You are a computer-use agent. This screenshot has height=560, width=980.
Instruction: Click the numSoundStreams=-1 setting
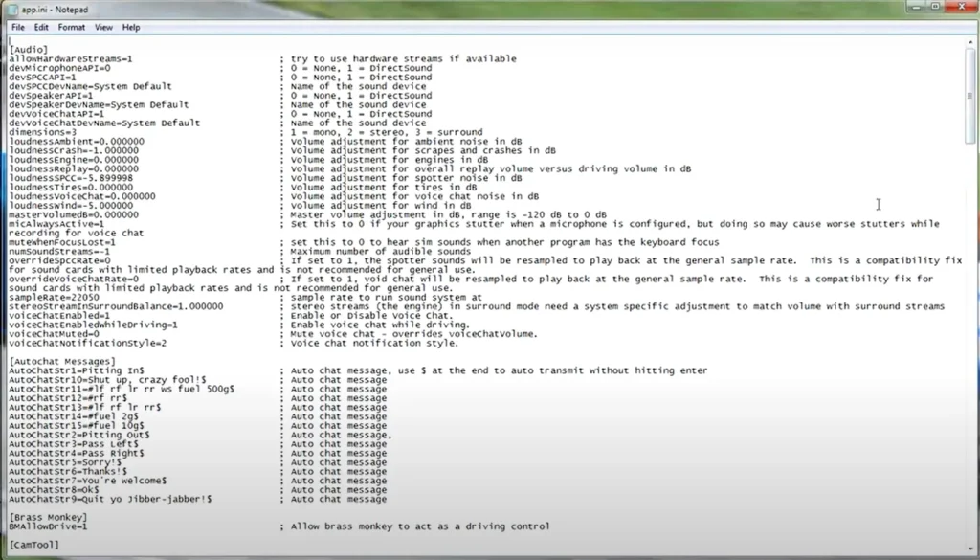pos(59,251)
